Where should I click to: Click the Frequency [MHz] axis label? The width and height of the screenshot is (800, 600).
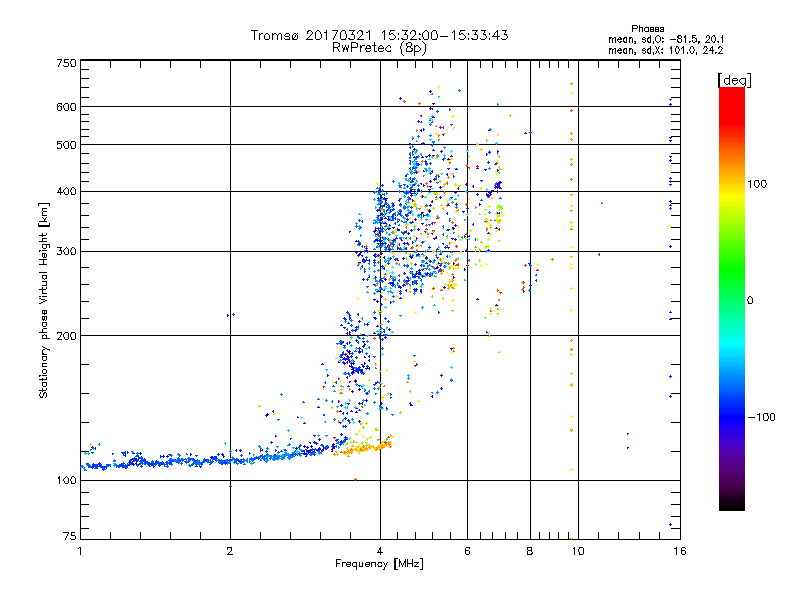pos(379,564)
